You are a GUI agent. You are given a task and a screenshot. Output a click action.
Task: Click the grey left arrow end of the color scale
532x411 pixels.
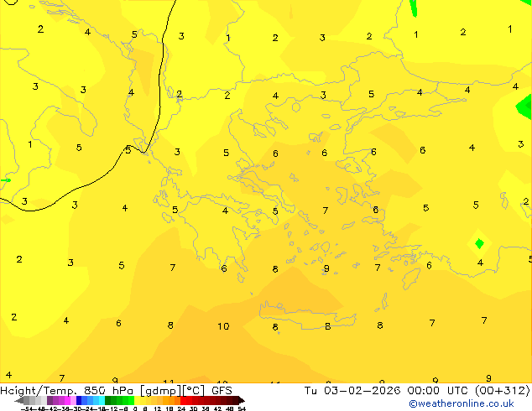[x=19, y=400]
